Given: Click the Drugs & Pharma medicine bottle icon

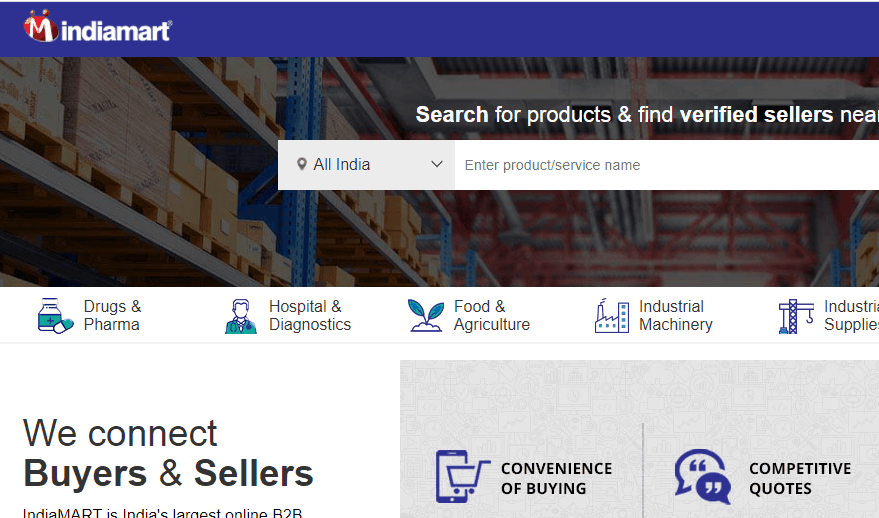Looking at the screenshot, I should (55, 316).
